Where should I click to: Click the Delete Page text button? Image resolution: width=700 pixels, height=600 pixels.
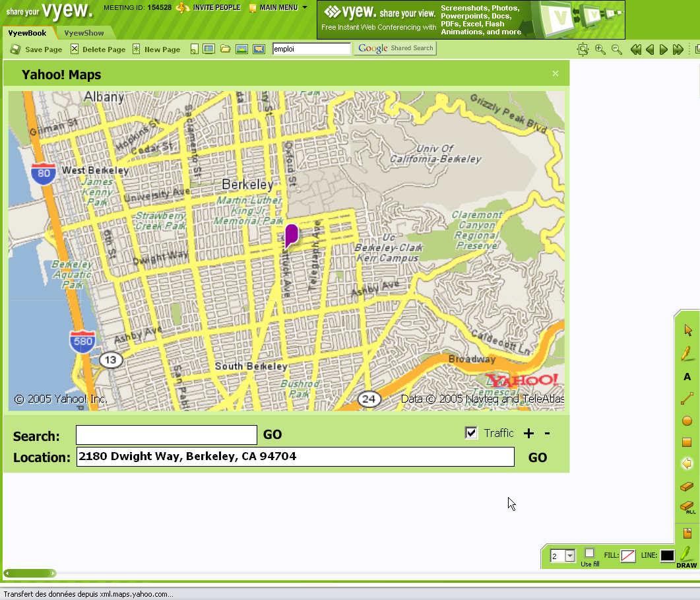coord(104,50)
